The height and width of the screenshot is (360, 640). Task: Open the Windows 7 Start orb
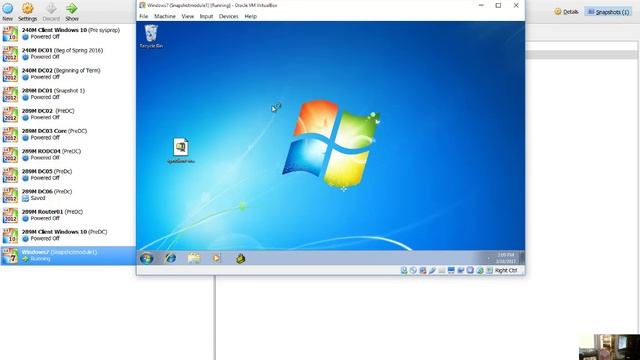click(x=147, y=258)
